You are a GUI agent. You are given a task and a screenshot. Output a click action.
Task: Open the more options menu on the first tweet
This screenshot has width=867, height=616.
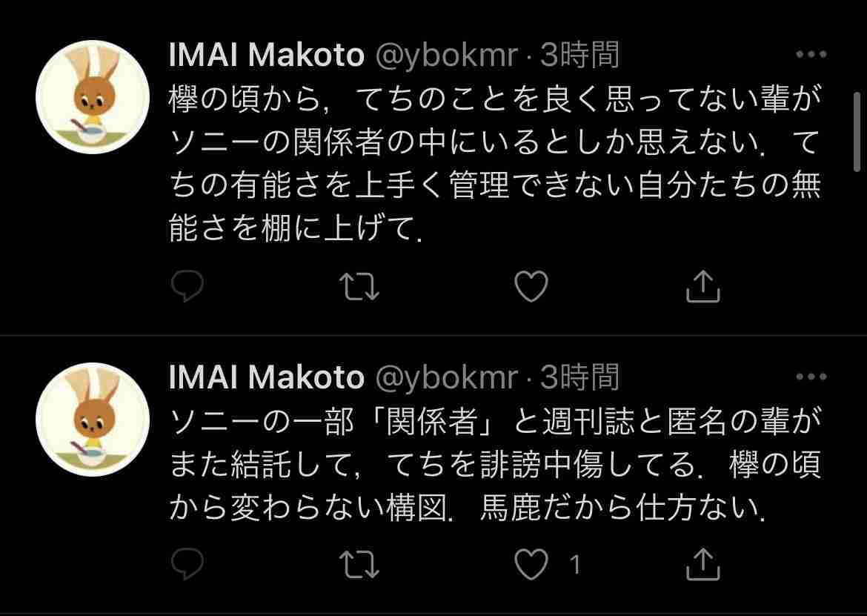pos(811,54)
